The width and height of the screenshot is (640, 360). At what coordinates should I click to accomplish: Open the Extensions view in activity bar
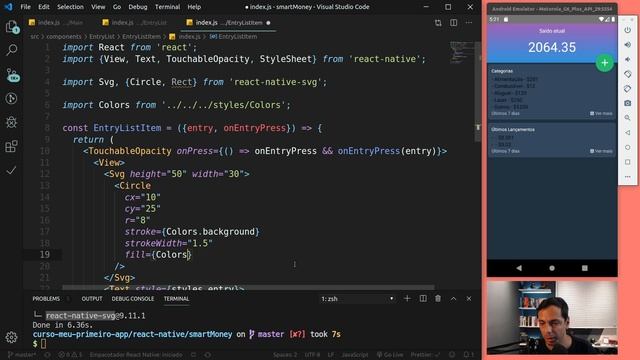(x=11, y=146)
